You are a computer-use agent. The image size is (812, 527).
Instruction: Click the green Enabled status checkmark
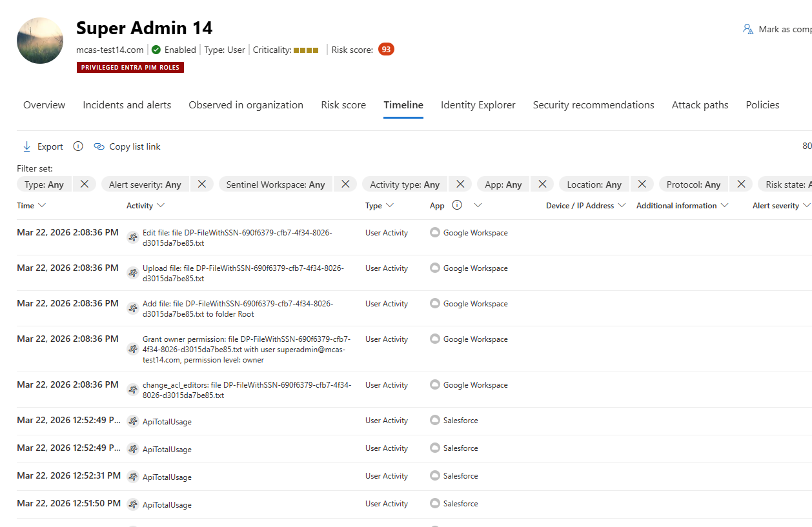click(155, 50)
